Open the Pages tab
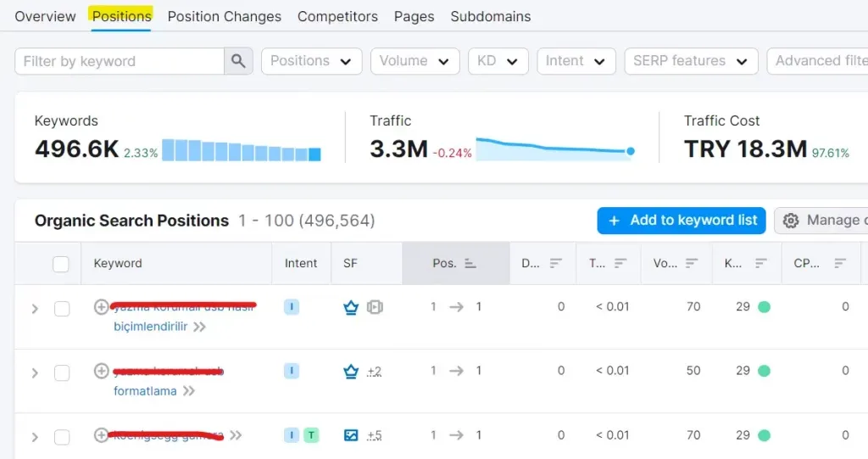The width and height of the screenshot is (868, 459). click(414, 17)
